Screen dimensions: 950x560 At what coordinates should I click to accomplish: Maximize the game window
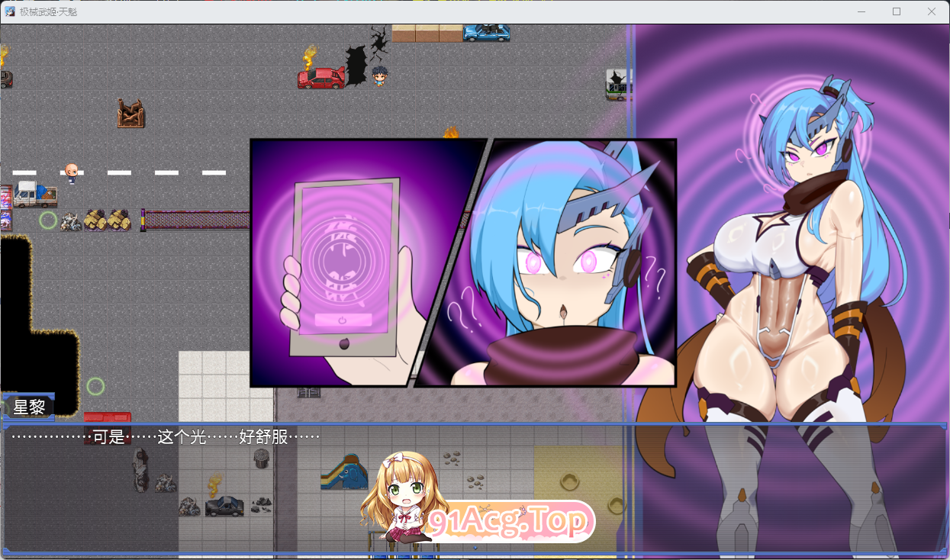897,11
